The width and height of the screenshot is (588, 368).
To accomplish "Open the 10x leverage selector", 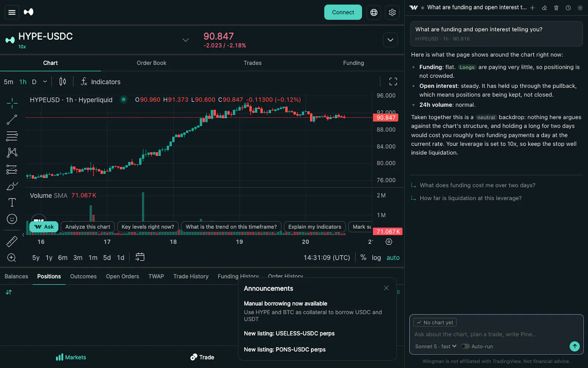I will tap(22, 47).
